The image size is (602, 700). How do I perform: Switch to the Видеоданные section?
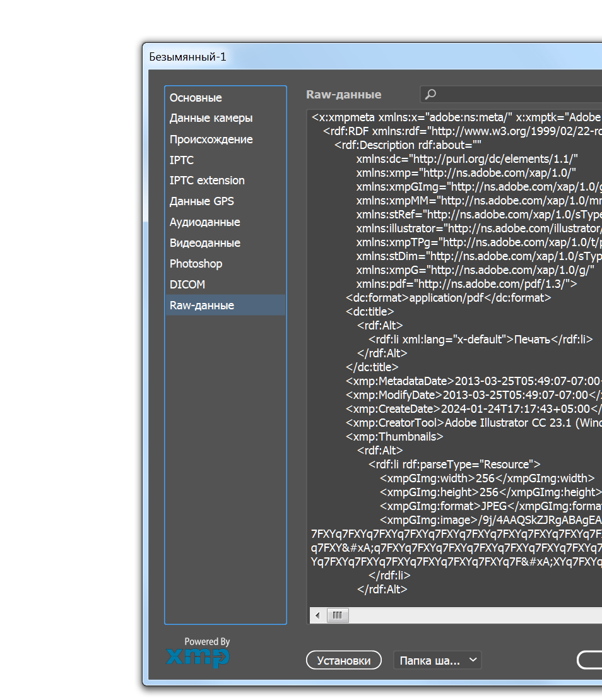tap(225, 243)
